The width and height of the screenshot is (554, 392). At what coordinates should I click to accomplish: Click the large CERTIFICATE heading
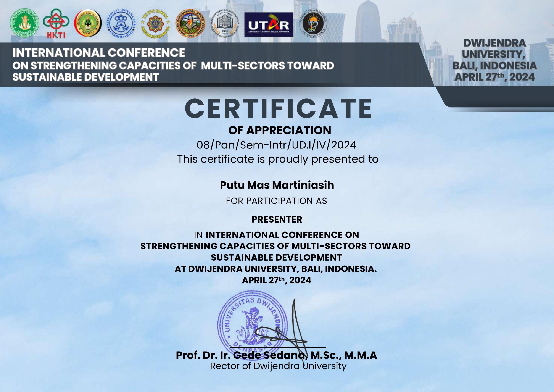point(279,109)
